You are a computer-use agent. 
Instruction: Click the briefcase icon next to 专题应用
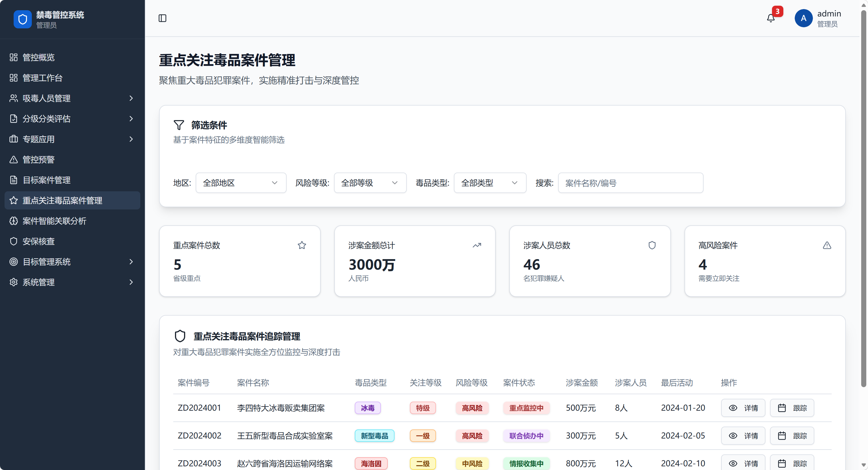tap(13, 139)
